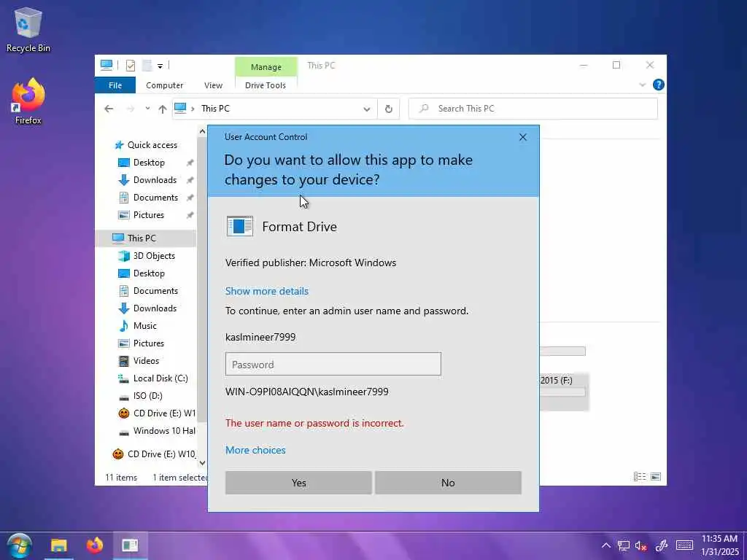The image size is (747, 560).
Task: Click the New folder quick access icon
Action: coord(147,66)
